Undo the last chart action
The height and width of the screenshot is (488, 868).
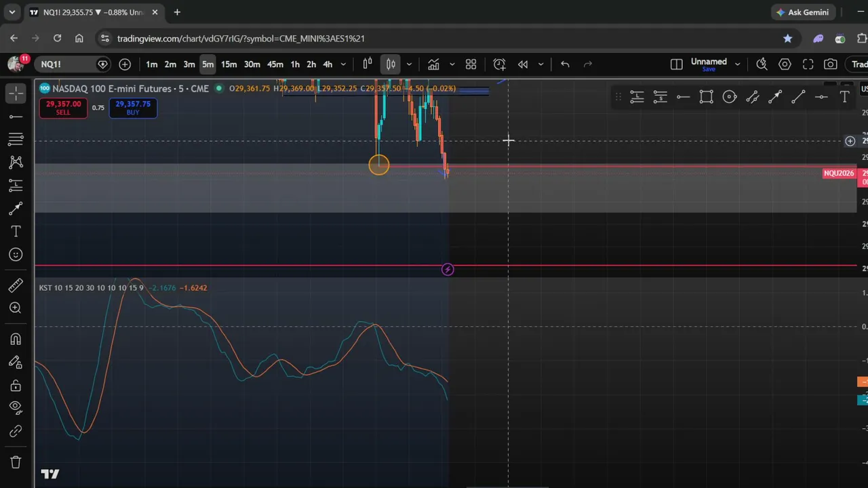click(565, 64)
